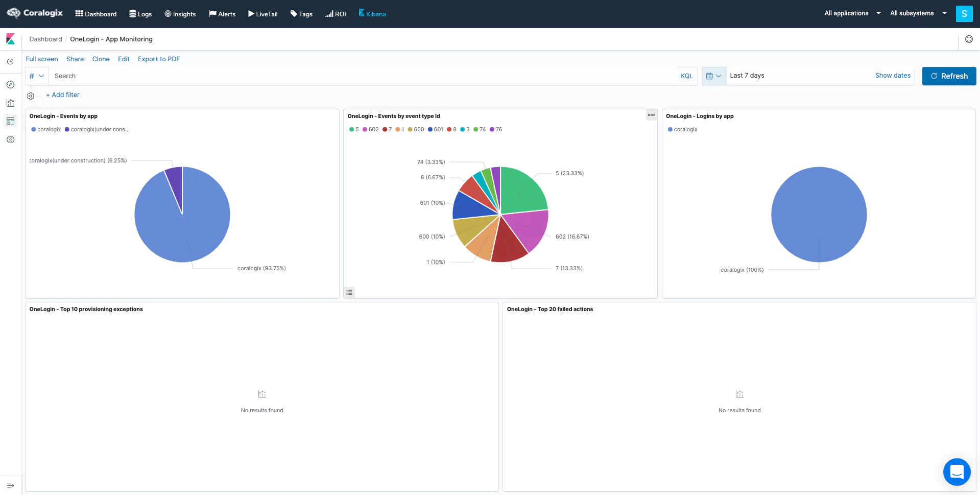Click the coralogix (93.75%) label
The height and width of the screenshot is (495, 980).
point(261,269)
